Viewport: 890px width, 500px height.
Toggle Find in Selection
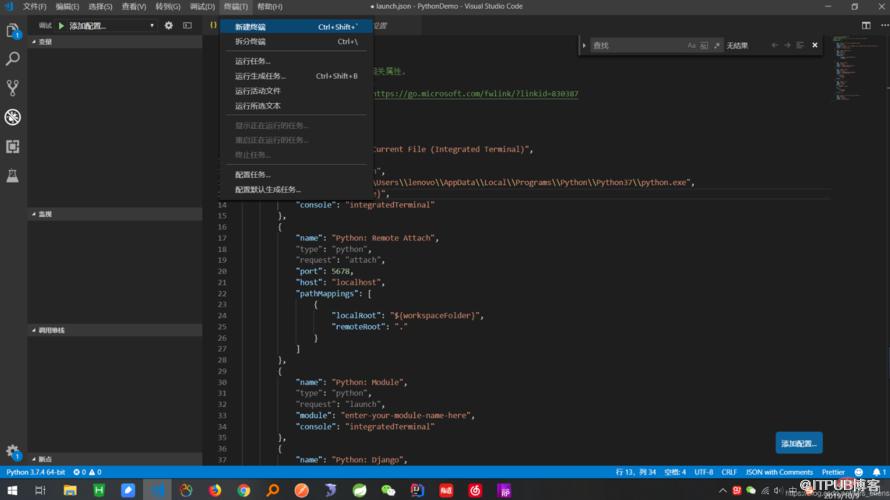[x=800, y=45]
